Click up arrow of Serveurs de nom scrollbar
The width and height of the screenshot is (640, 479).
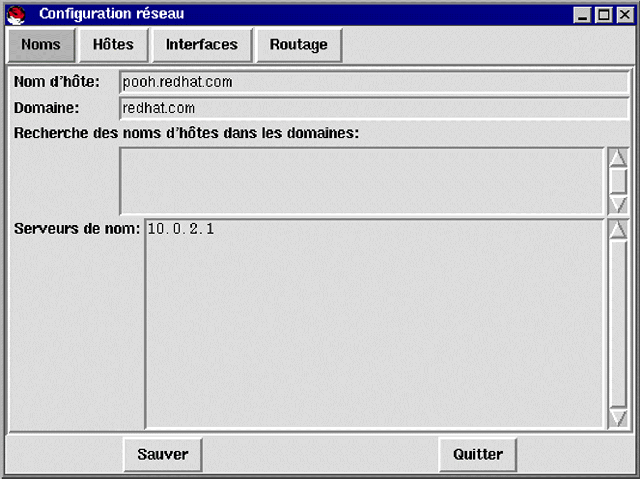tap(618, 230)
